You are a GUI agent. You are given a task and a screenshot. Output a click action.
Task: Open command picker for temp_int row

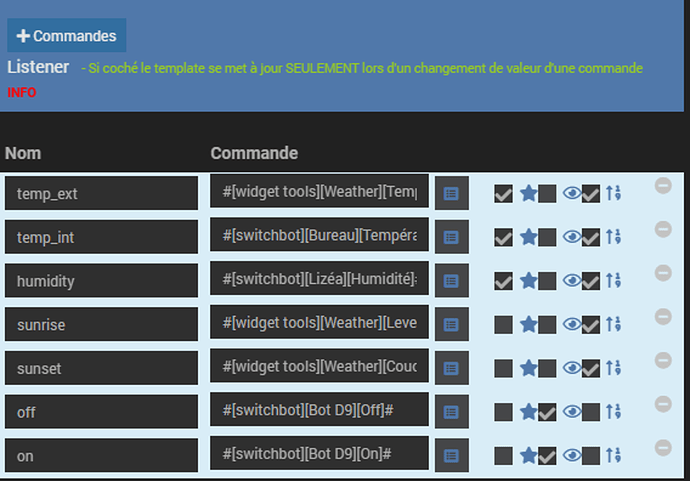(451, 237)
